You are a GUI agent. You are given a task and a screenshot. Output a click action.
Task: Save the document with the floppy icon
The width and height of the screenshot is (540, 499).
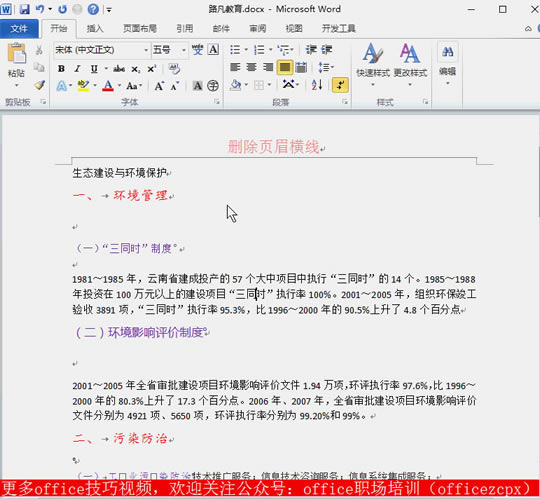pos(24,9)
